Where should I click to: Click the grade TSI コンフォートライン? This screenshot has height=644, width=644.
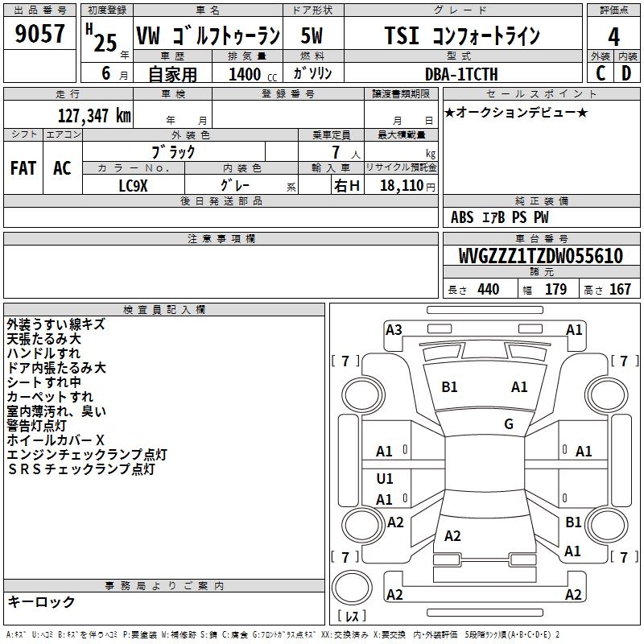pos(460,36)
